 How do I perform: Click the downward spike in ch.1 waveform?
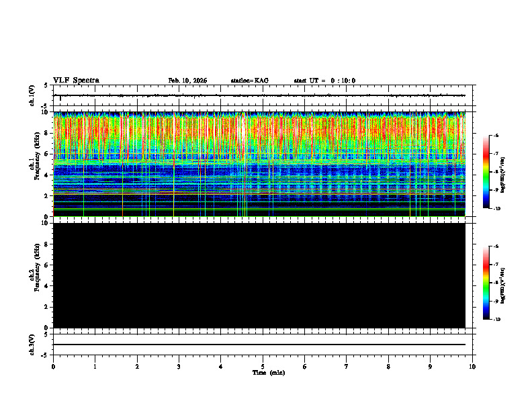[60, 98]
